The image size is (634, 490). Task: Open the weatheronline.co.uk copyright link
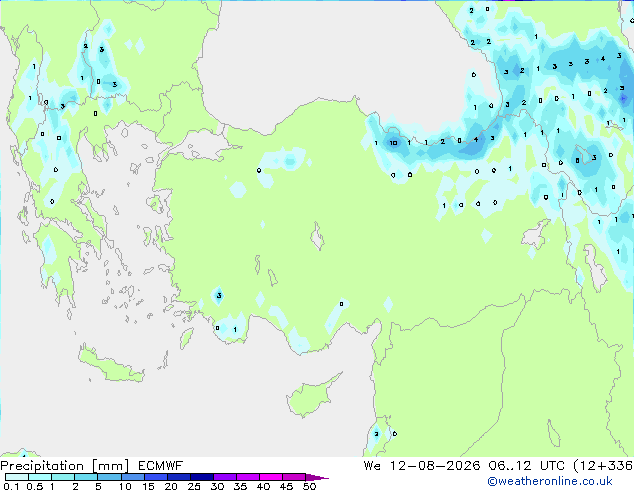click(x=550, y=481)
